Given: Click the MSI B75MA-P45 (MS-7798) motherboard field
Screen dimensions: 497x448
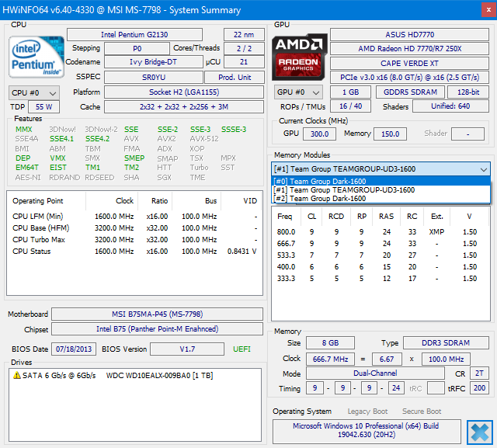Looking at the screenshot, I should (x=157, y=314).
